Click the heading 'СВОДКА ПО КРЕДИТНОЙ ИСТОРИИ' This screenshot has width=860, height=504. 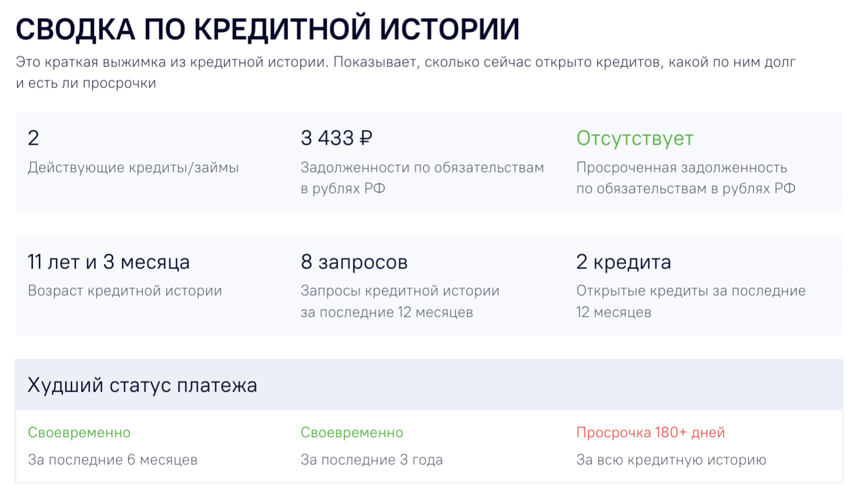tap(268, 30)
